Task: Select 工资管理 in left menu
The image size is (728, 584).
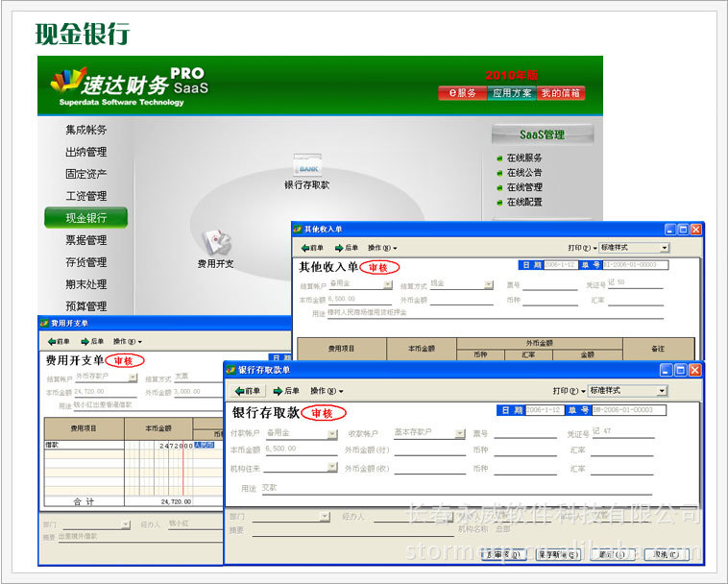Action: pos(85,196)
